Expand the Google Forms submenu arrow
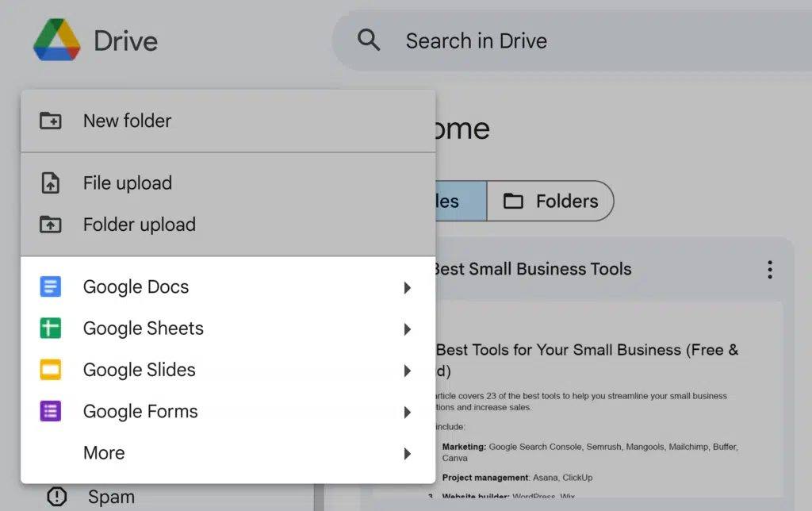 click(407, 412)
